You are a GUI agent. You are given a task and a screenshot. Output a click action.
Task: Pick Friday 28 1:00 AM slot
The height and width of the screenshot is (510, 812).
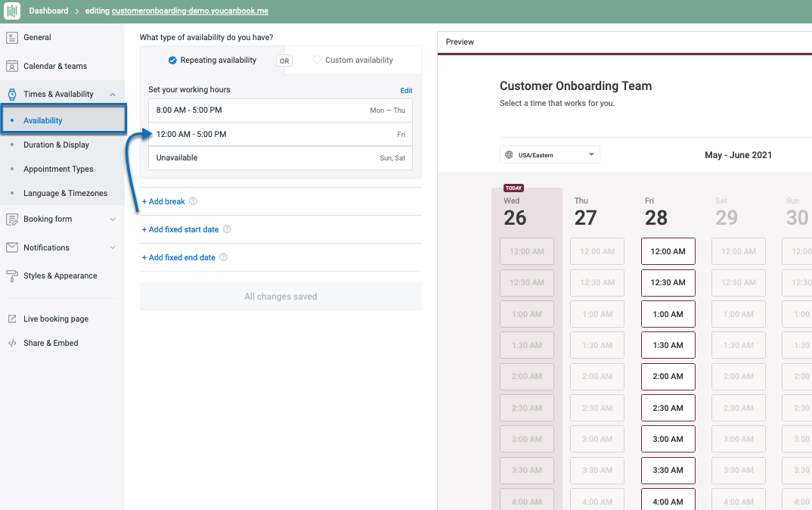668,314
